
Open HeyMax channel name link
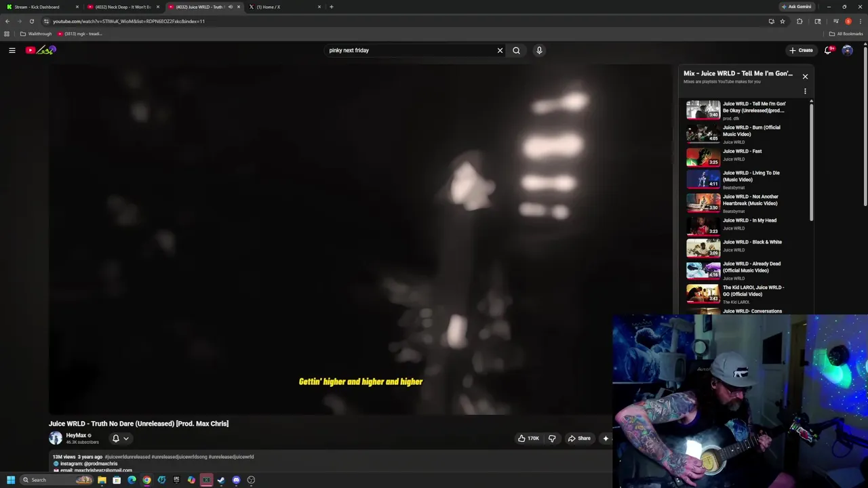click(x=76, y=436)
